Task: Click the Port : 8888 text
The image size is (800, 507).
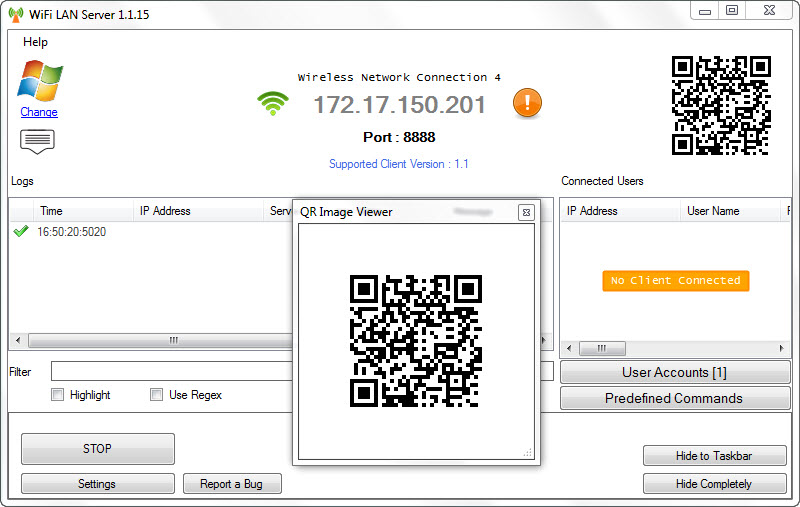Action: (399, 137)
